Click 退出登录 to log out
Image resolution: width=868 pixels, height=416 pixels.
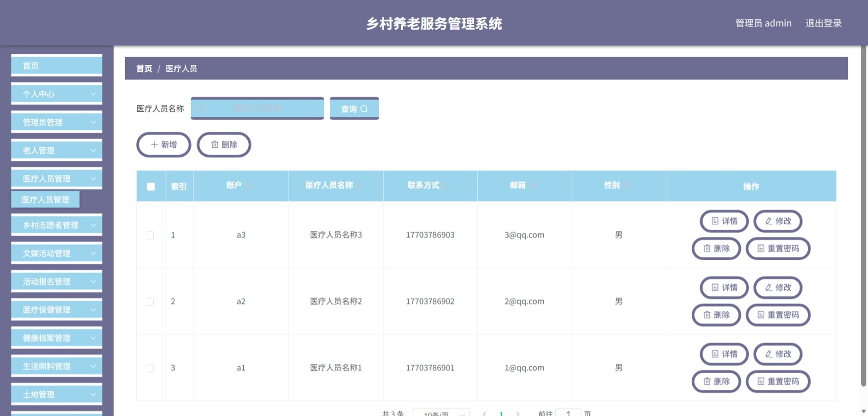point(823,23)
